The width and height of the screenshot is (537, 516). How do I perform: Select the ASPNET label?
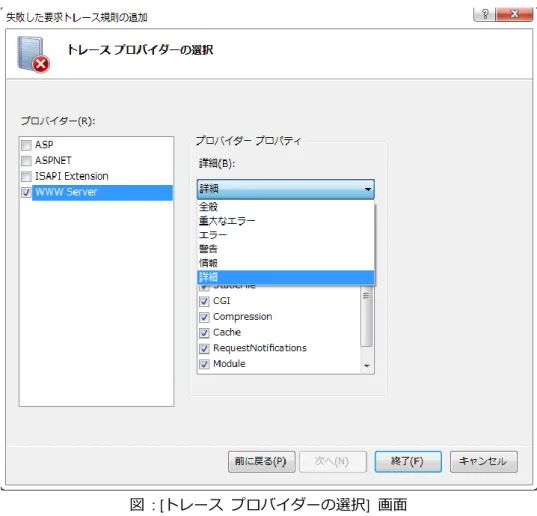tap(53, 161)
